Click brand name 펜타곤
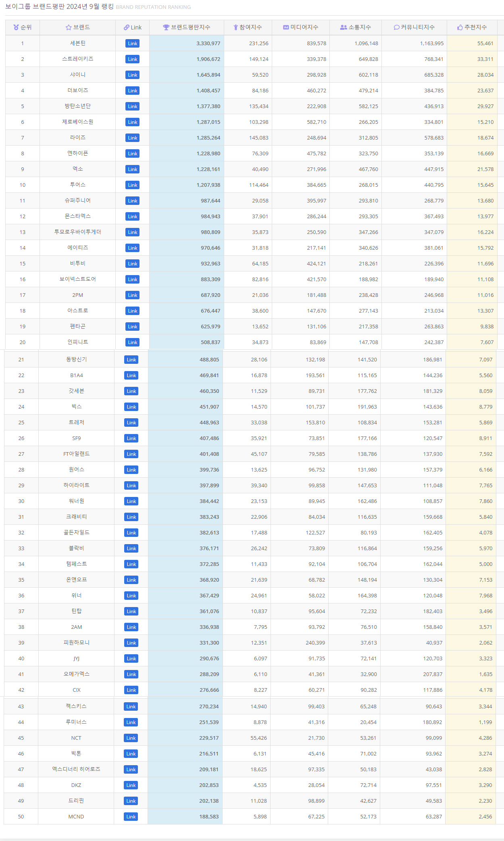504x841 pixels. click(x=78, y=326)
